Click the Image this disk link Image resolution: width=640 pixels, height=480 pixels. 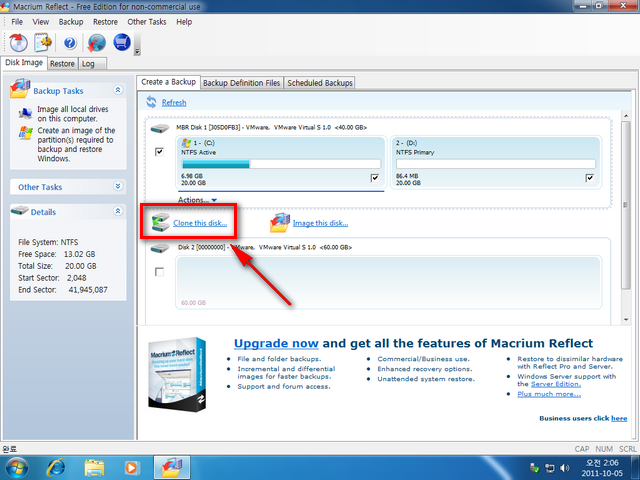[x=320, y=223]
